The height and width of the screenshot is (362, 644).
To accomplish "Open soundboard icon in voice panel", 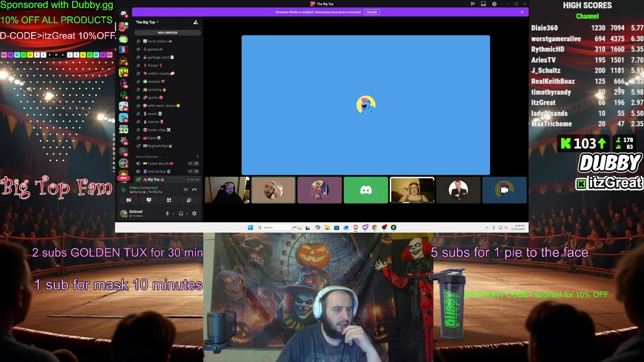I will pyautogui.click(x=189, y=200).
